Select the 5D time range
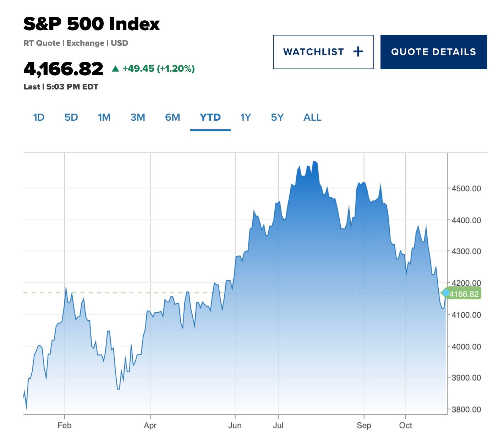This screenshot has width=504, height=443. coord(71,117)
